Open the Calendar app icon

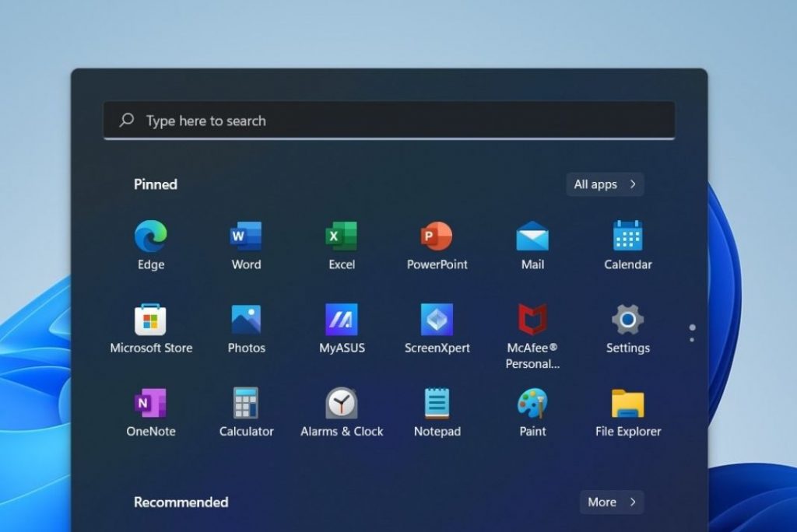(627, 236)
